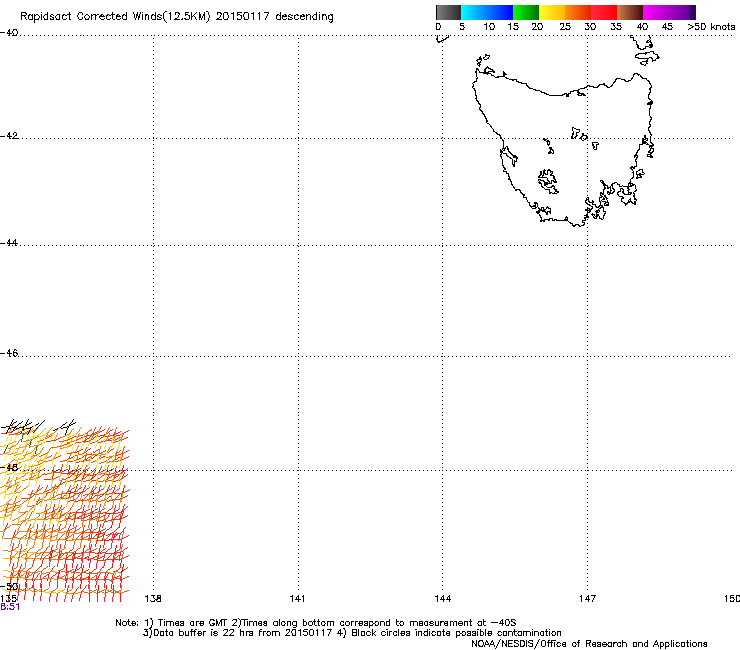Screen dimensions: 740x650
Task: Click the red 30-35 knots color swatch
Action: pos(604,12)
